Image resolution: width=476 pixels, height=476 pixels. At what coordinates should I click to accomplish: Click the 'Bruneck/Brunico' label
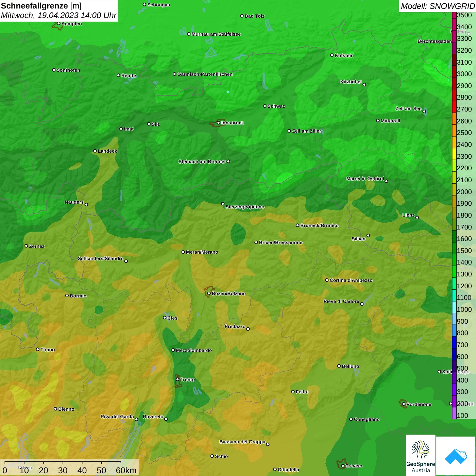coord(319,225)
